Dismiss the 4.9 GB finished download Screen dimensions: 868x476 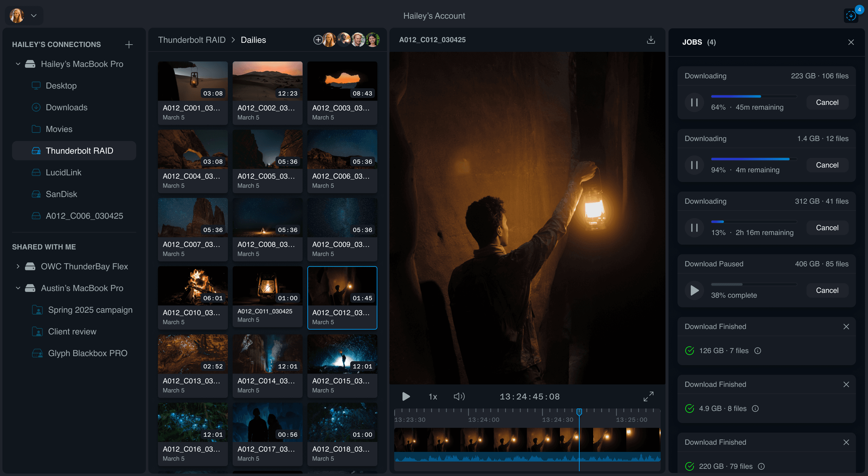[846, 384]
